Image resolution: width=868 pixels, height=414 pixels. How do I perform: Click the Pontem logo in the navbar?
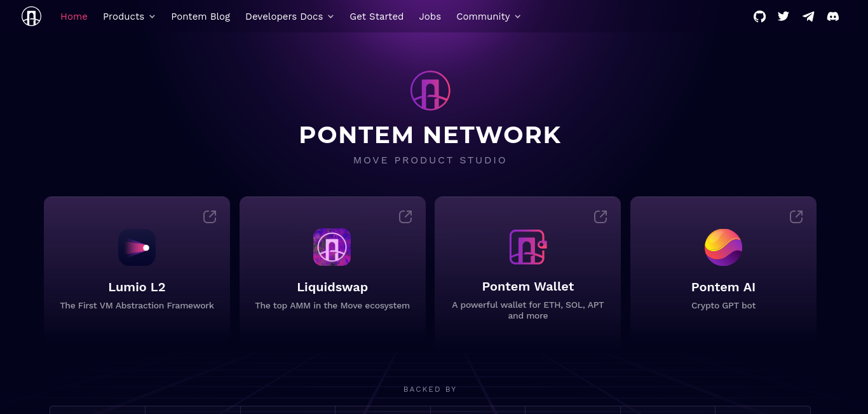coord(31,16)
